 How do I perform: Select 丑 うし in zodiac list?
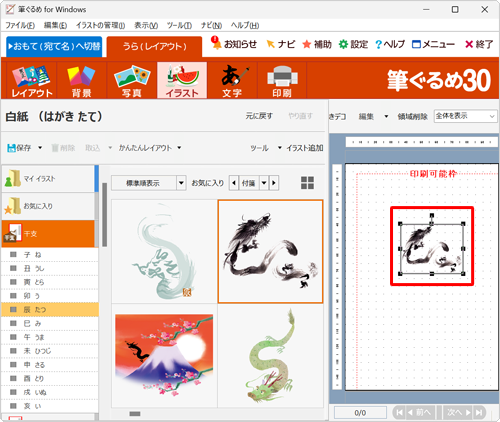point(50,268)
